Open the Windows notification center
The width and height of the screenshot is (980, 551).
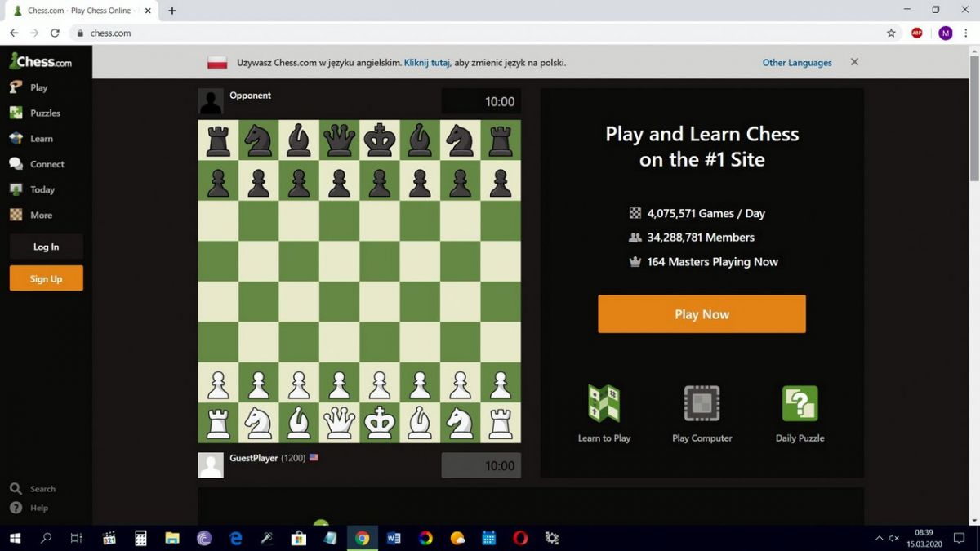[x=959, y=538]
